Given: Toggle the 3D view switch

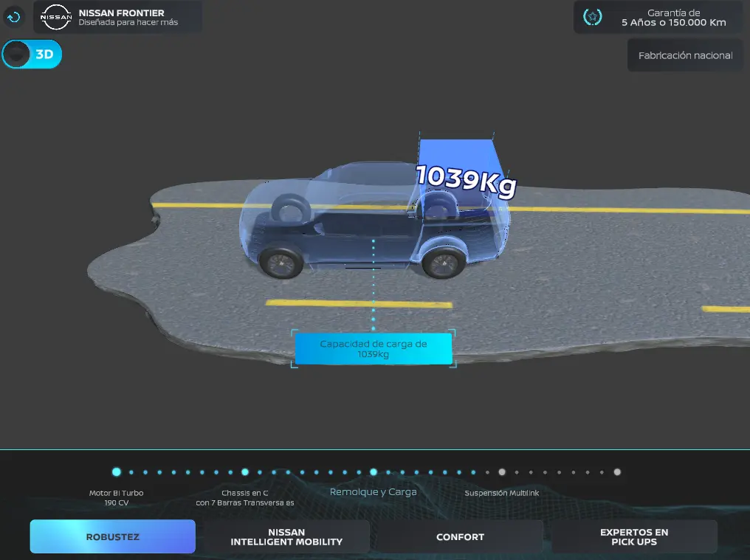Looking at the screenshot, I should pyautogui.click(x=32, y=54).
